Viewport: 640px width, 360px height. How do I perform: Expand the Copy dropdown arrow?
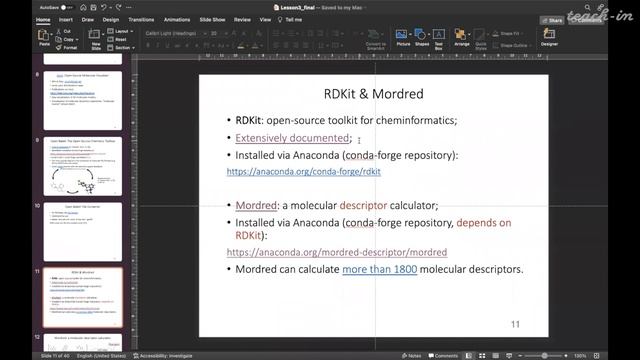click(x=77, y=40)
